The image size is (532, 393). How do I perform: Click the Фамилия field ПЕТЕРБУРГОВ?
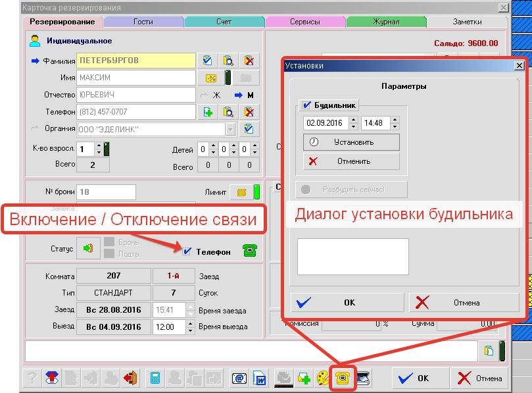(x=137, y=61)
